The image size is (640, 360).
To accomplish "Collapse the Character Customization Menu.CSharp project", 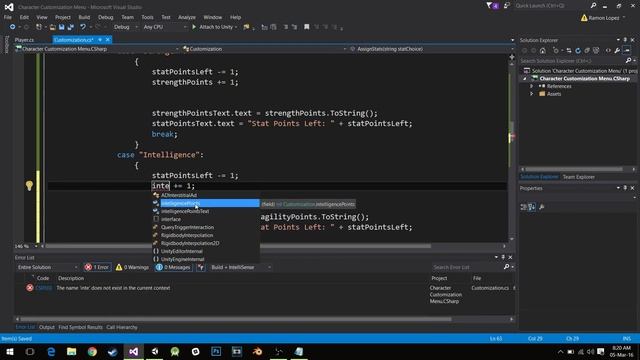I will (x=524, y=78).
